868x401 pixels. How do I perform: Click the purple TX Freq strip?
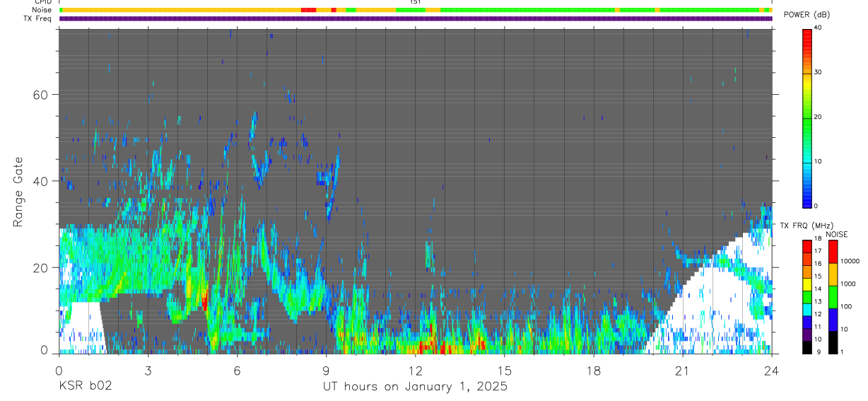point(416,18)
